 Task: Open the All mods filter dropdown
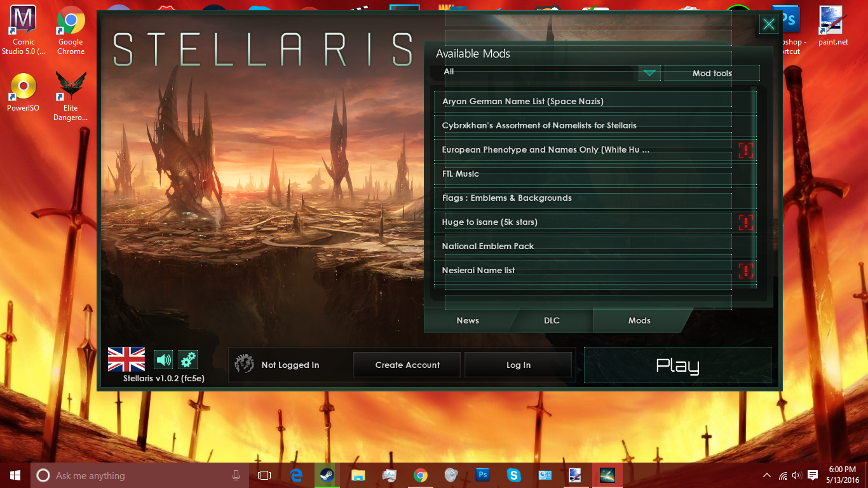649,73
